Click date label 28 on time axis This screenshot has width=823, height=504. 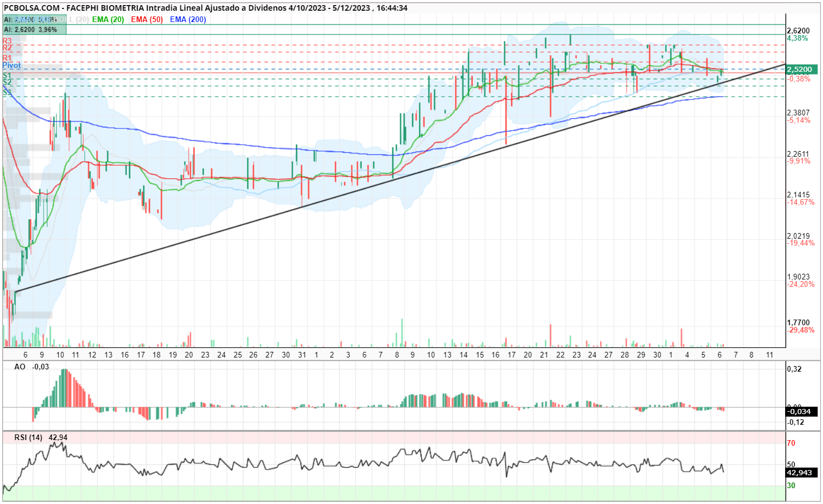click(x=624, y=355)
